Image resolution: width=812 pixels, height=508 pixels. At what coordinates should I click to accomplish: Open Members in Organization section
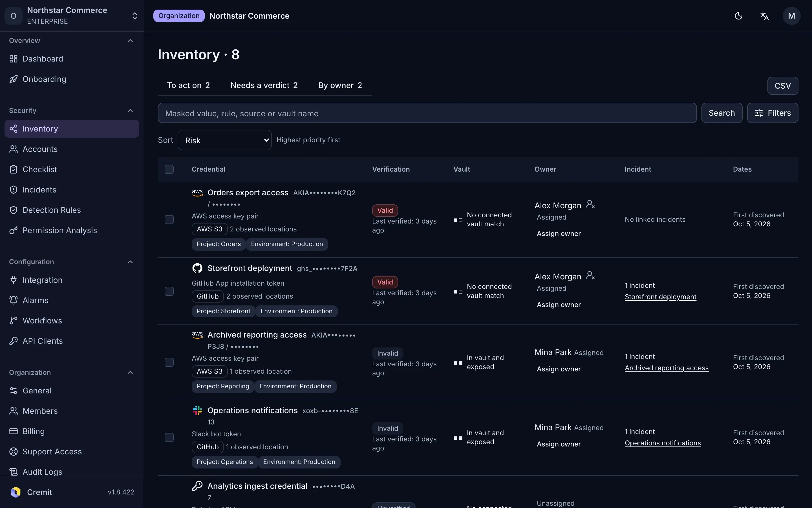point(72,411)
